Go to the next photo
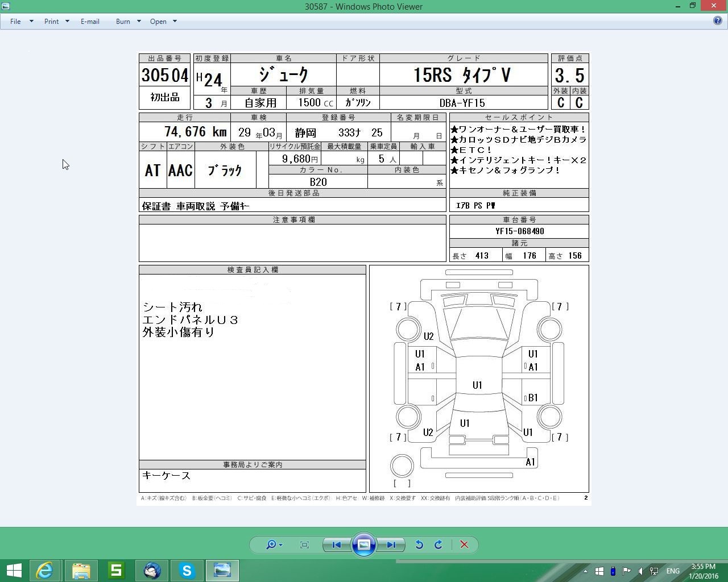728x582 pixels. [391, 544]
